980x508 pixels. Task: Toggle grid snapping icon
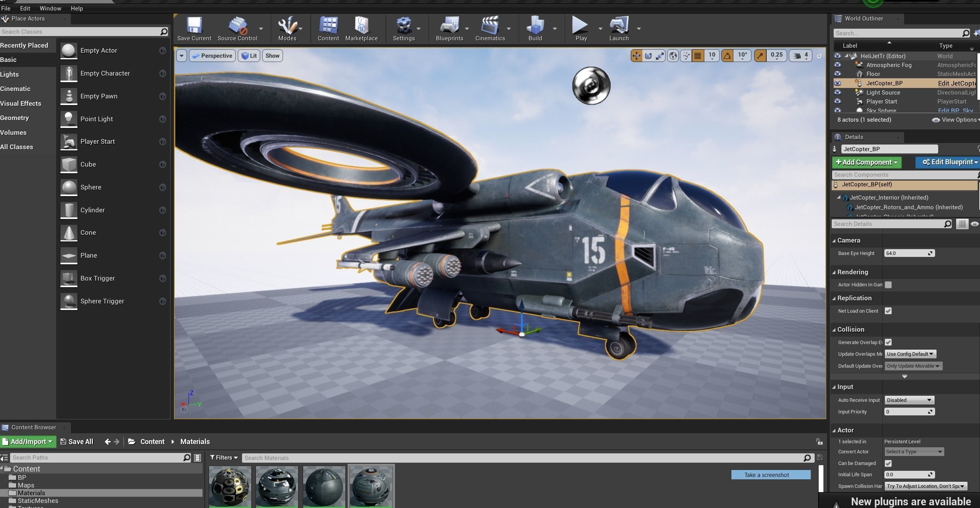[x=698, y=56]
